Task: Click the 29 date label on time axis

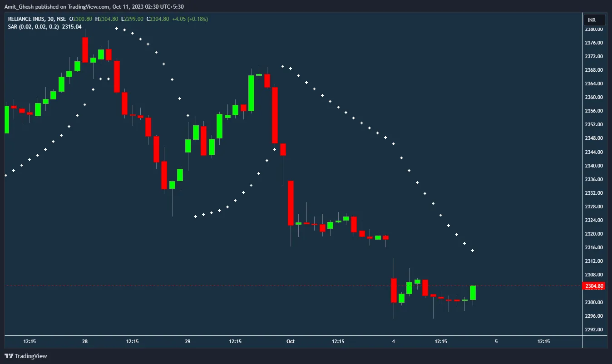Action: click(188, 341)
